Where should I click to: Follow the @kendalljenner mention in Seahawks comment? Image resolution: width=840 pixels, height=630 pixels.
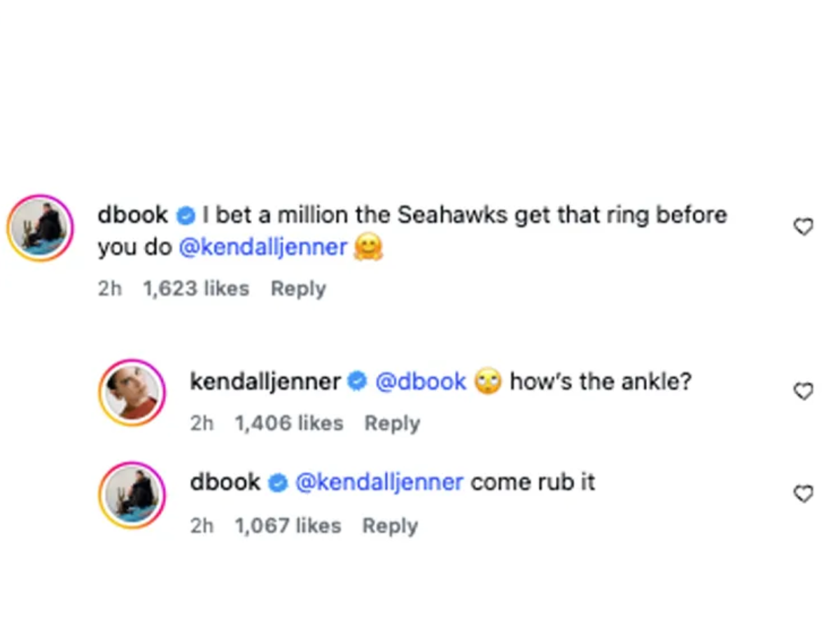click(263, 247)
